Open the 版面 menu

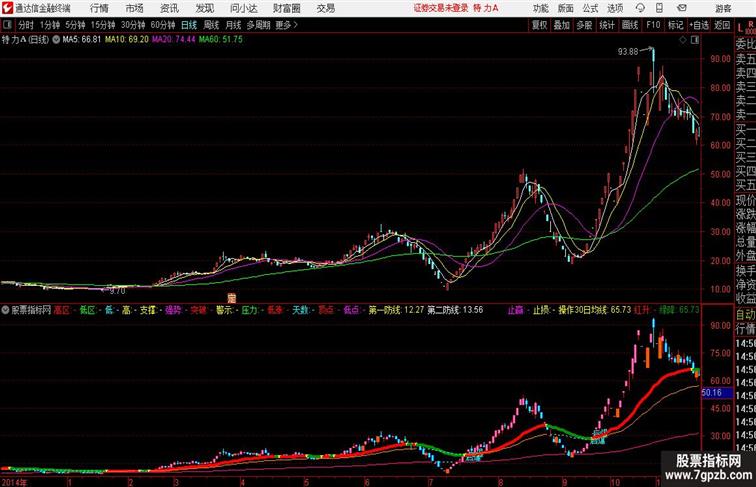coord(566,8)
